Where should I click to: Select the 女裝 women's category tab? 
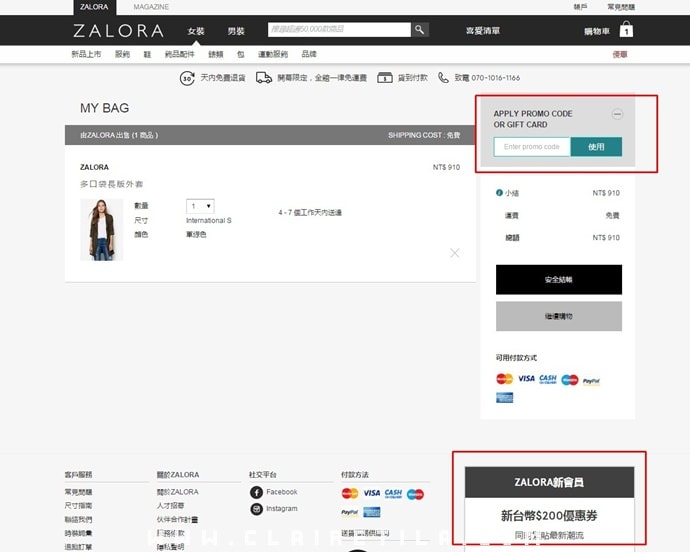(196, 31)
